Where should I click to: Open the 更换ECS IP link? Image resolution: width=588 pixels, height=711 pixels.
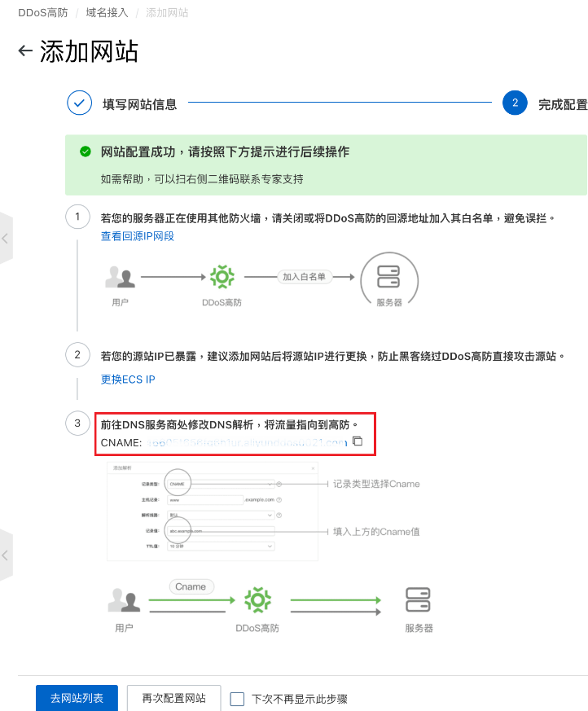point(127,380)
